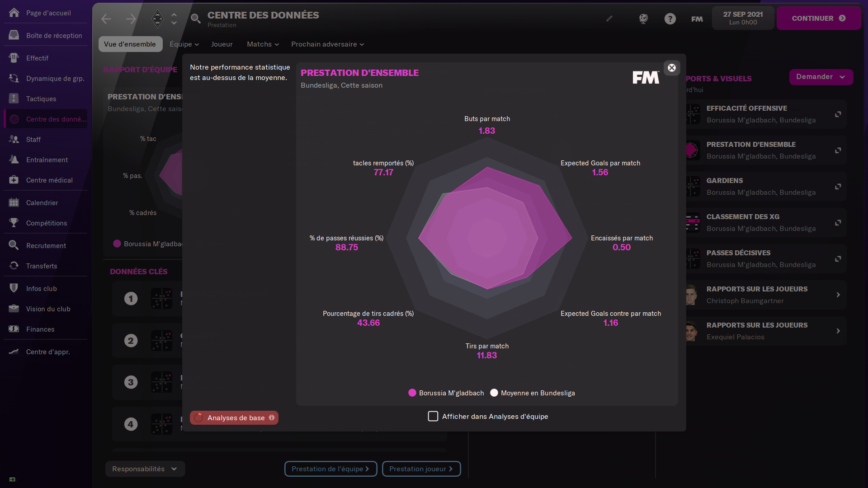Click the Analyses de base badge
Screen dimensions: 868x488
(x=234, y=418)
